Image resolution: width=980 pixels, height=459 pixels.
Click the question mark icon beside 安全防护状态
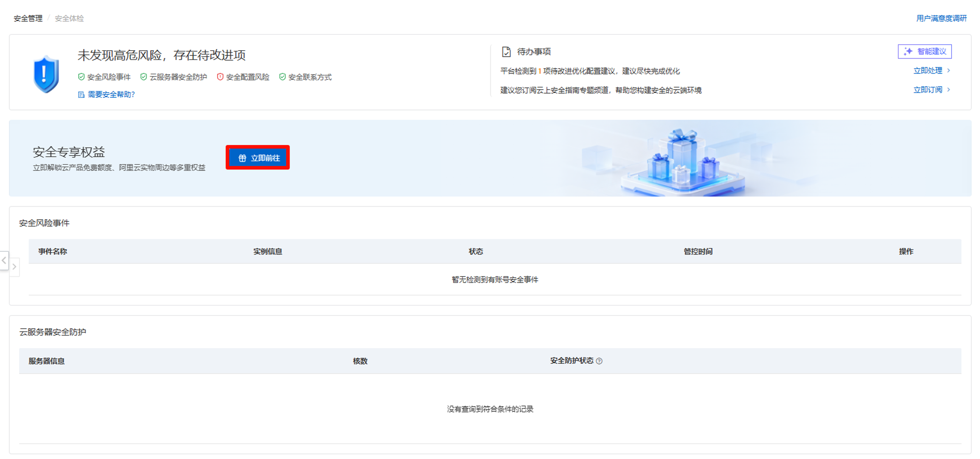point(600,361)
